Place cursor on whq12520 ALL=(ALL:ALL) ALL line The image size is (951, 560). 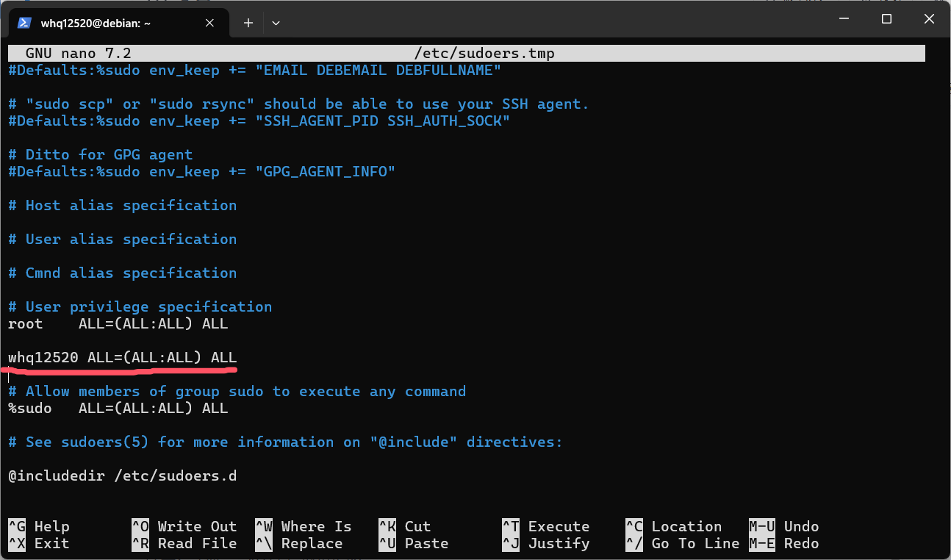tap(122, 358)
